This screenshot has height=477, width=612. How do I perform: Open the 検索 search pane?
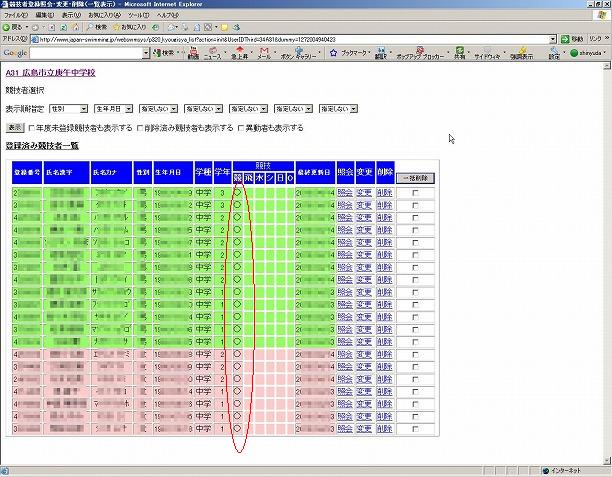pyautogui.click(x=96, y=27)
